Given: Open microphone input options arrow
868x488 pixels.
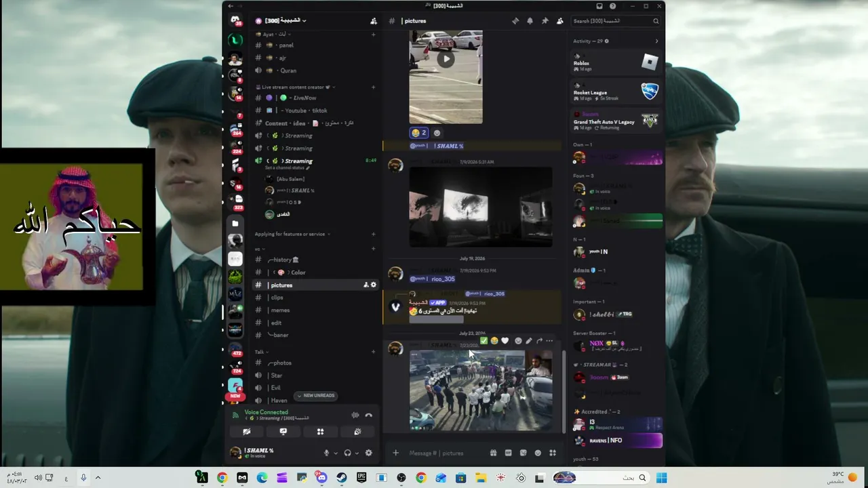Looking at the screenshot, I should tap(335, 453).
